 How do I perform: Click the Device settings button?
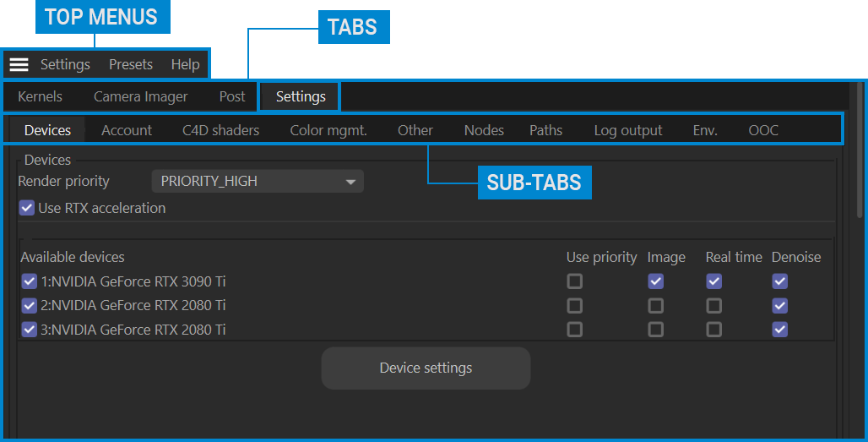(426, 368)
